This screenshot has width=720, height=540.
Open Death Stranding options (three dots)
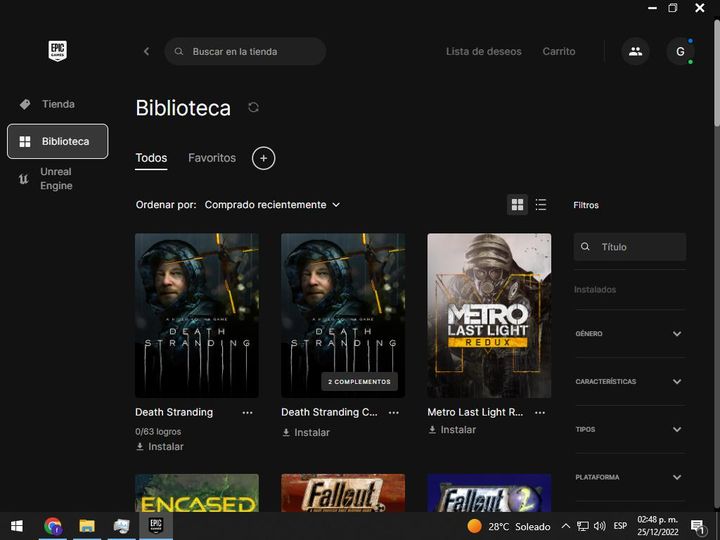(x=248, y=412)
